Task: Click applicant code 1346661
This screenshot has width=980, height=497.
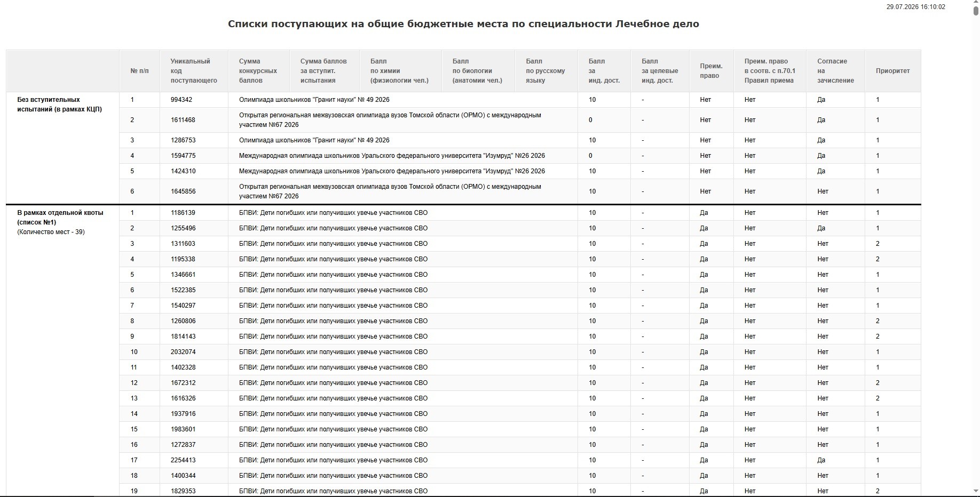Action: point(183,275)
